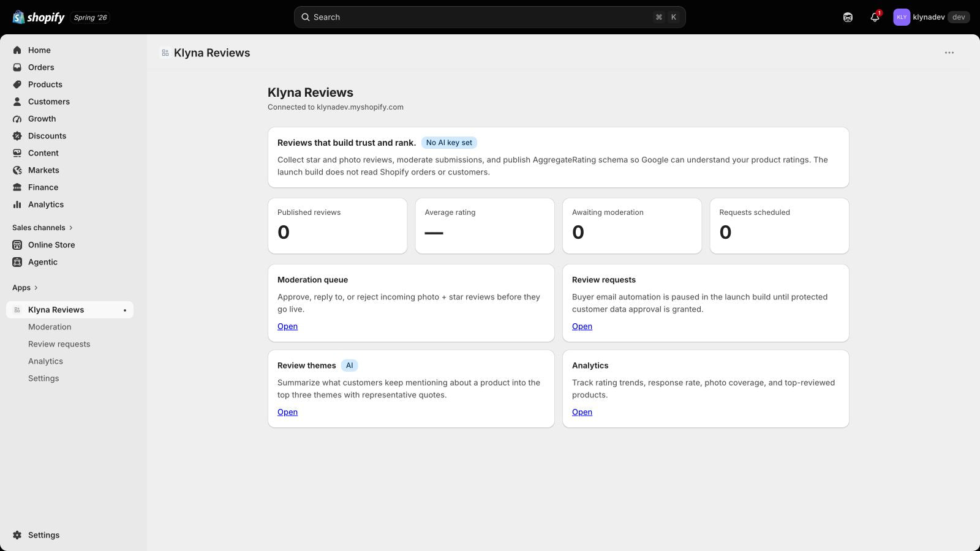
Task: Click 'Connected to klynadev.myshopify.com' text
Action: [x=336, y=107]
